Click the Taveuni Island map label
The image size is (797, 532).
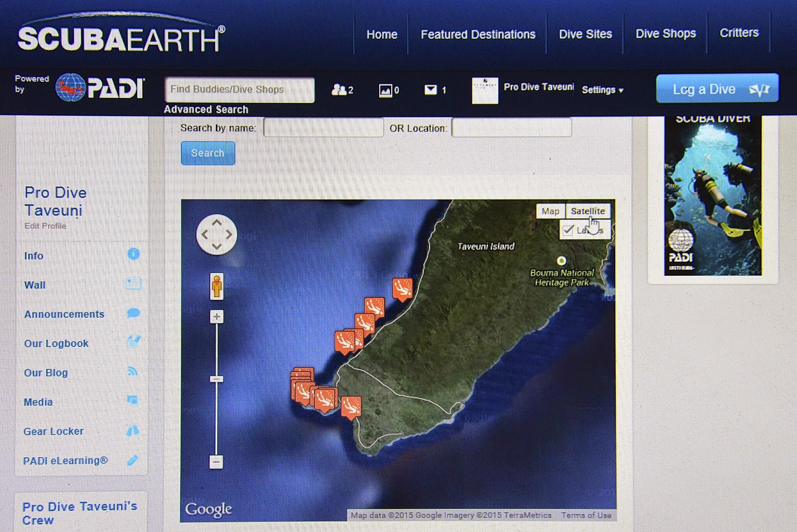pyautogui.click(x=486, y=246)
